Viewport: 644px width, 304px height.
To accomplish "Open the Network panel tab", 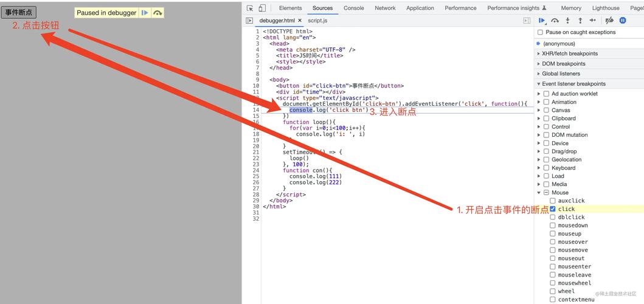I will click(x=386, y=8).
